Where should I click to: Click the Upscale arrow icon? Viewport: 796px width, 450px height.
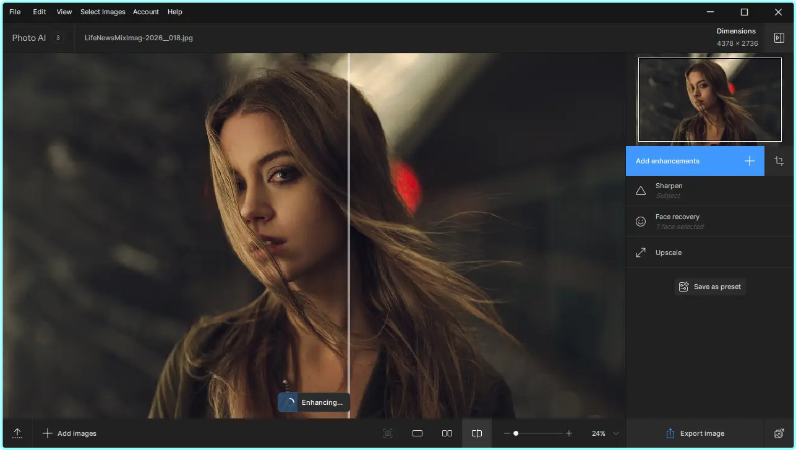tap(641, 252)
